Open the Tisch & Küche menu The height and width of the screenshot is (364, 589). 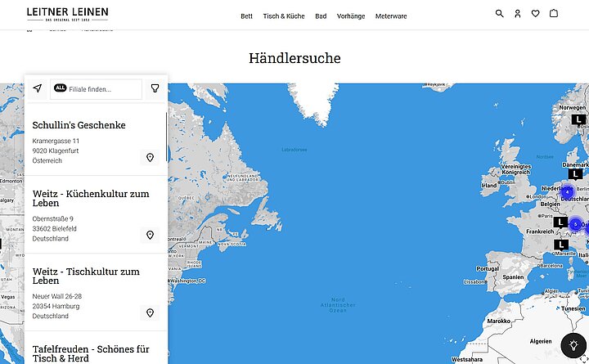[283, 16]
